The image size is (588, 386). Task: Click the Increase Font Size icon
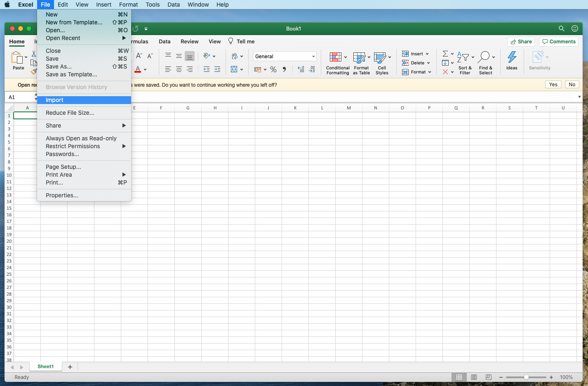click(x=139, y=56)
